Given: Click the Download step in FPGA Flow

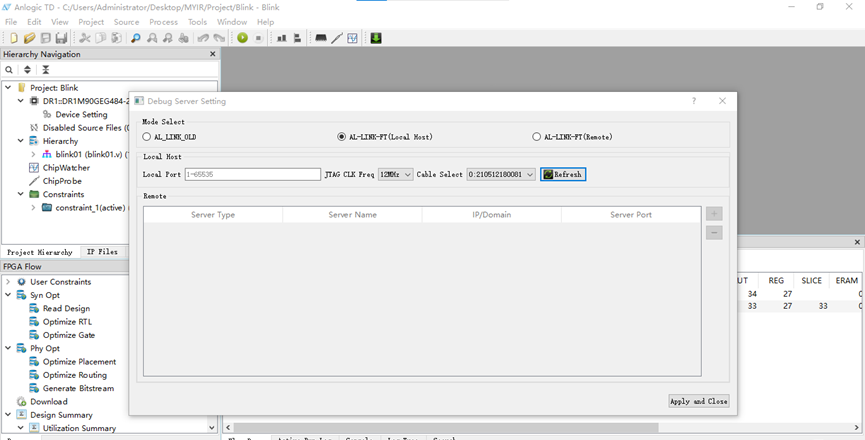Looking at the screenshot, I should pyautogui.click(x=49, y=401).
